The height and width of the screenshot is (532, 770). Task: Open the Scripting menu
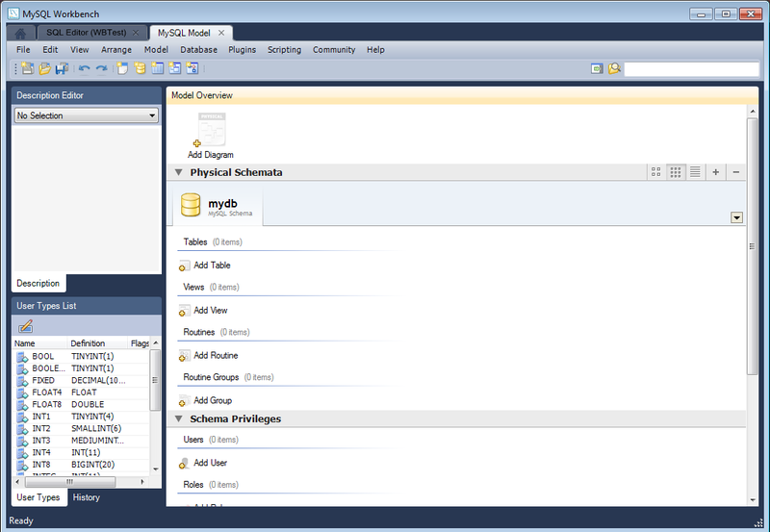click(284, 50)
